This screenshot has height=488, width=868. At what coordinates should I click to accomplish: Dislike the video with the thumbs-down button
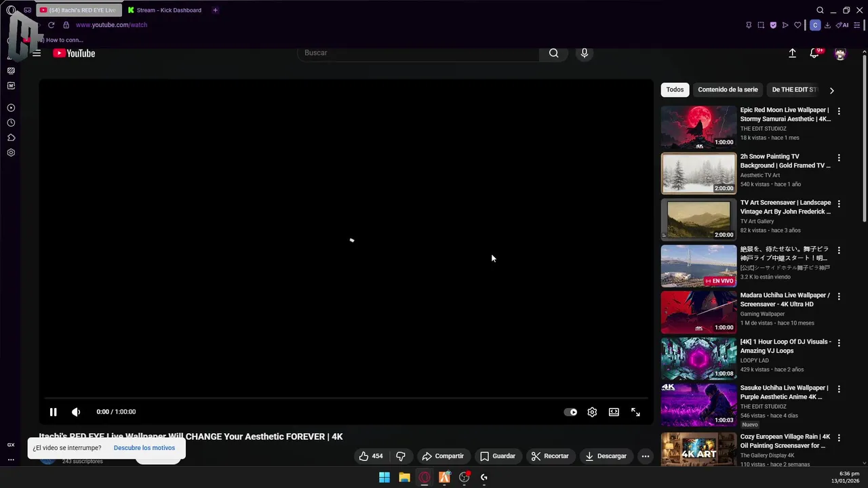coord(401,456)
